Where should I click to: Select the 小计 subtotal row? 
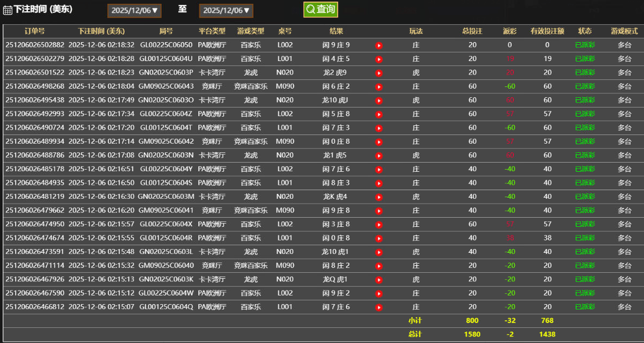415,320
